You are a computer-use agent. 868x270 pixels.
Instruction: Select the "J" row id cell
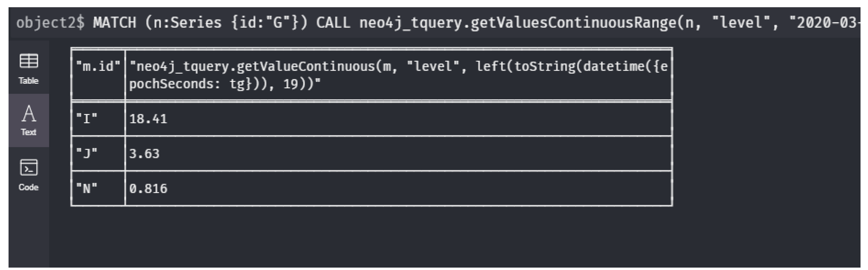87,154
